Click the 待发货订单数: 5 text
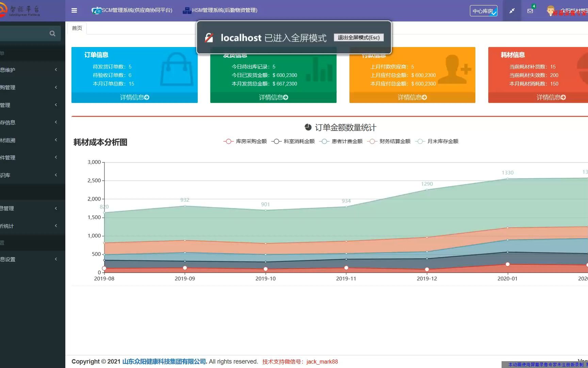This screenshot has height=368, width=588. (112, 67)
